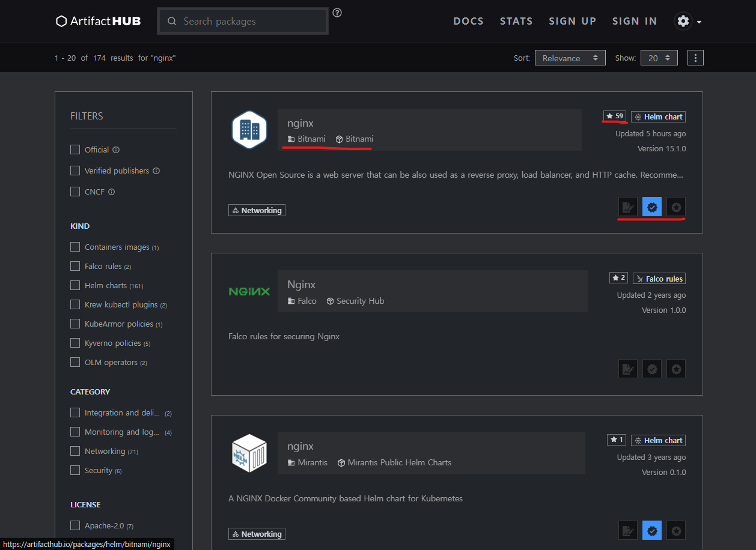Click the 2 stars badge

click(x=618, y=278)
